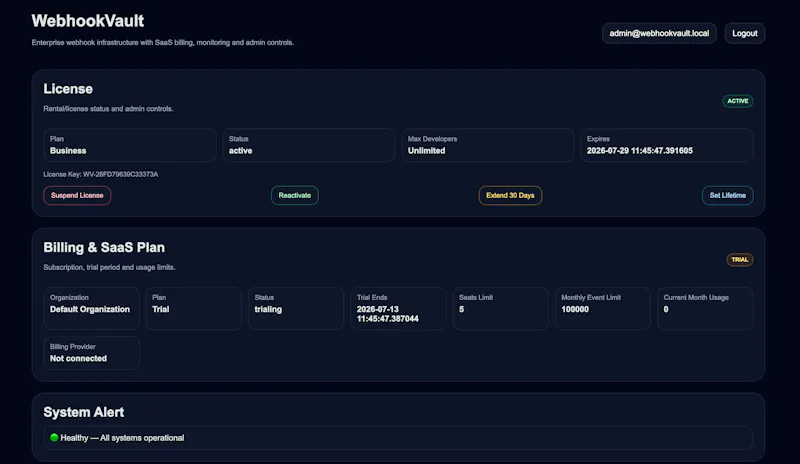Select the WebhookVault title heading
This screenshot has width=800, height=464.
point(88,21)
